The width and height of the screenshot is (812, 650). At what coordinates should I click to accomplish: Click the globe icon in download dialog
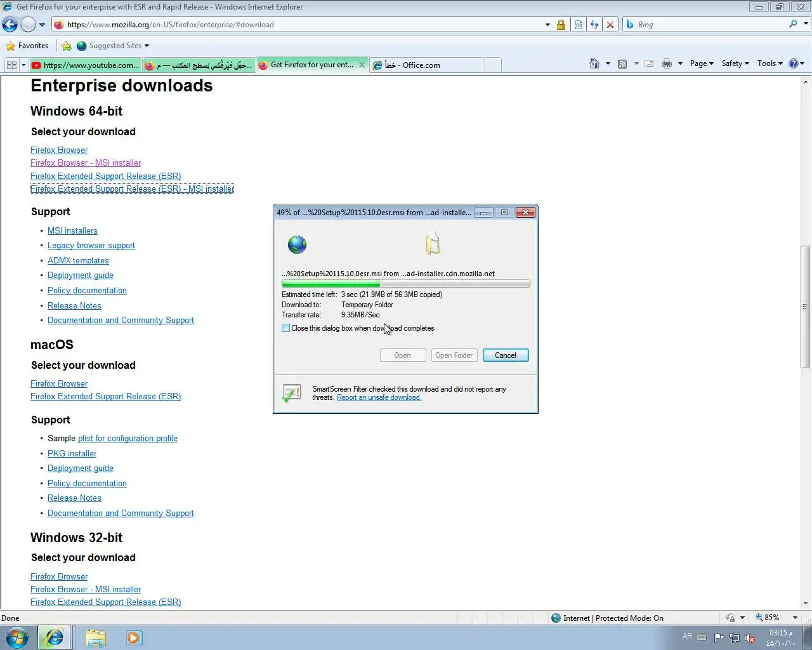[x=297, y=244]
